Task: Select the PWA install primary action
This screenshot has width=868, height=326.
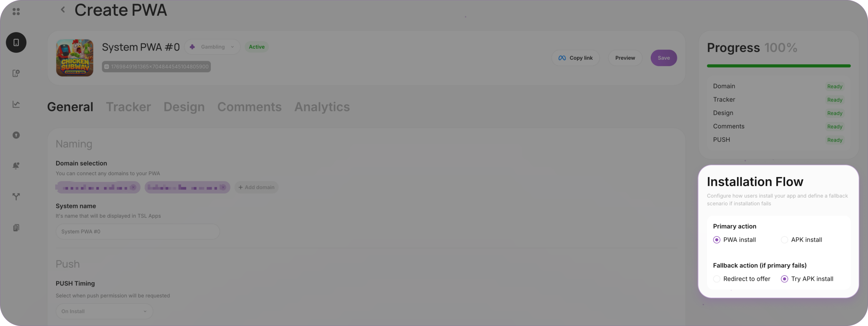Action: pos(716,240)
